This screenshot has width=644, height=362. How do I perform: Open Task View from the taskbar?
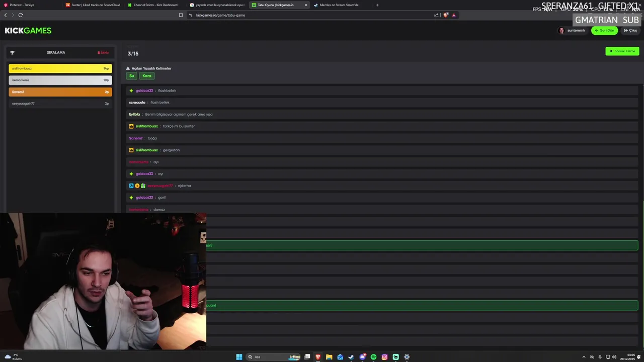click(307, 357)
